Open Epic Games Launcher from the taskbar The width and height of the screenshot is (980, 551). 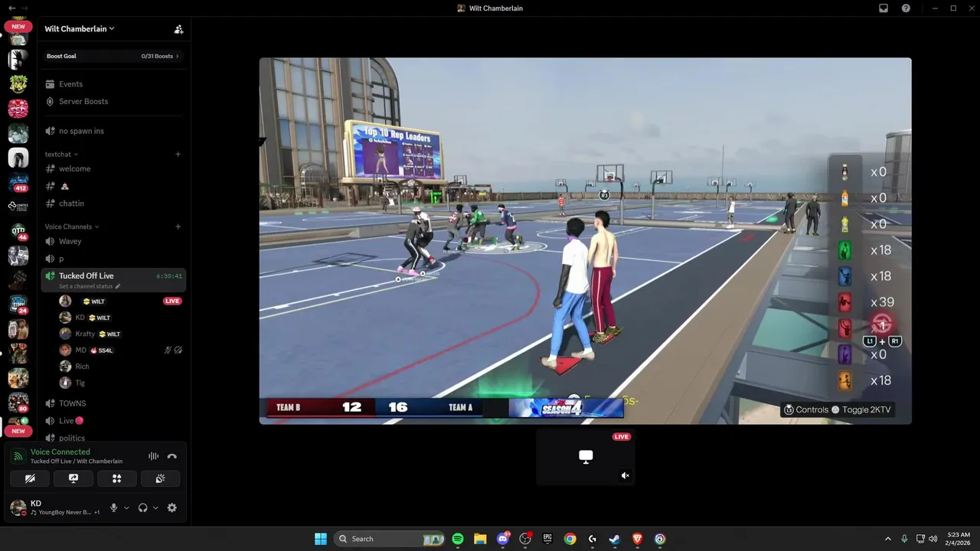coord(548,539)
